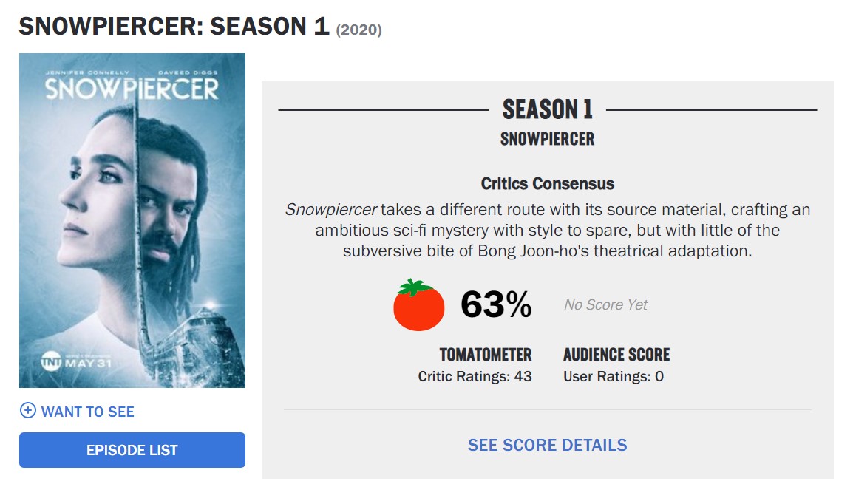Click the Snowpiercer subtitle under Season 1
853x504 pixels.
point(547,139)
